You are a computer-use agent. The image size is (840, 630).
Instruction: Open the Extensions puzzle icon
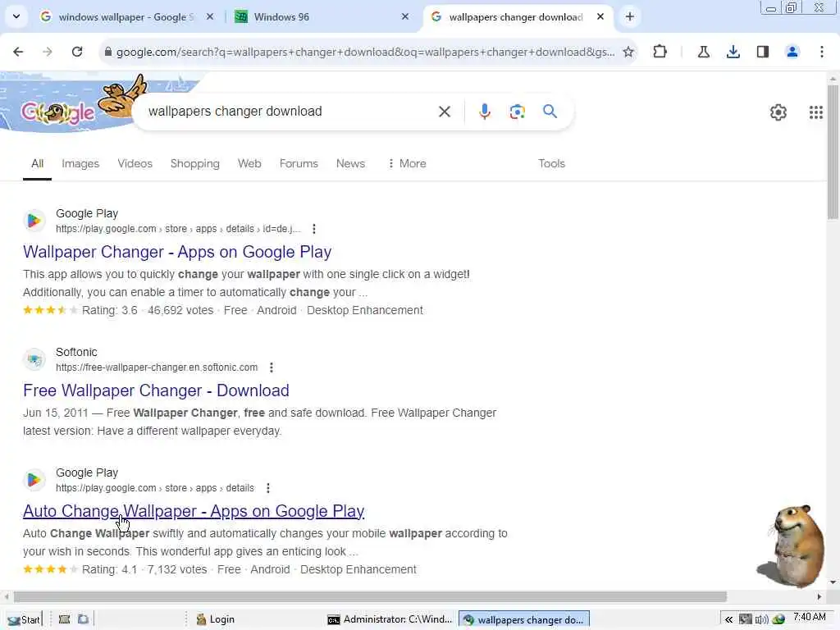[660, 52]
